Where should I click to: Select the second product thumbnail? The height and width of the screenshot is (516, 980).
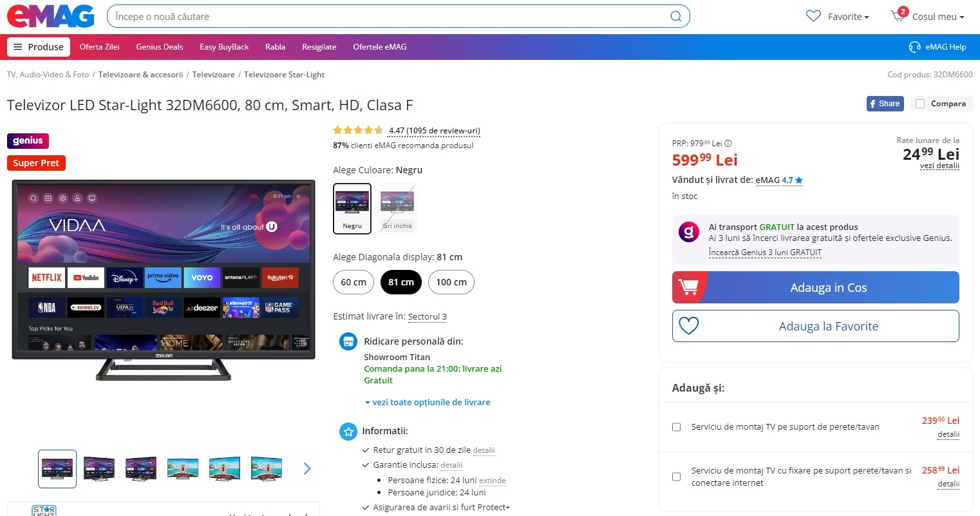click(99, 469)
